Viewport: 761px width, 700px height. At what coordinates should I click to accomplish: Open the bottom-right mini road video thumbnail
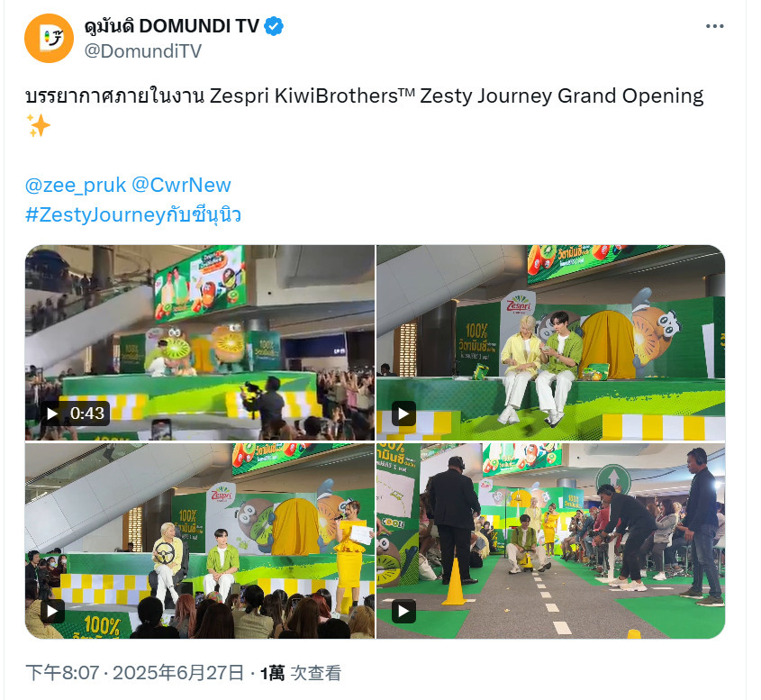coord(551,541)
